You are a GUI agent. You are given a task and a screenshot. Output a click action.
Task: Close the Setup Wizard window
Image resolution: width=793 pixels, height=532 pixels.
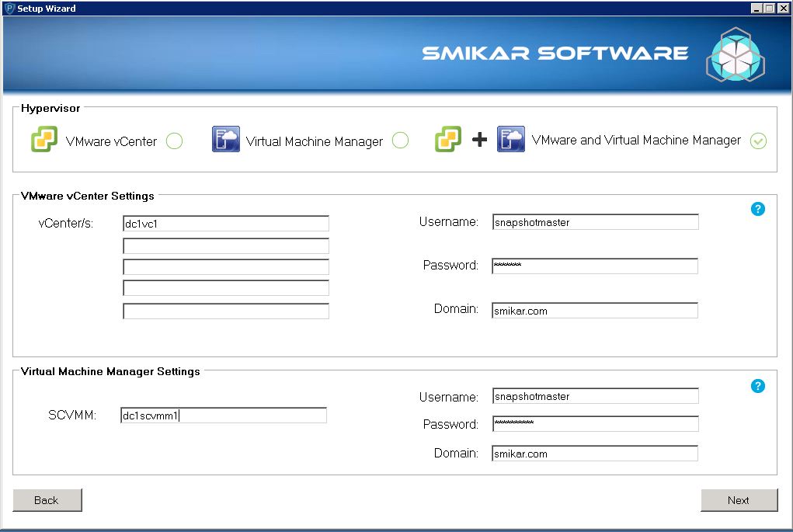(x=783, y=8)
